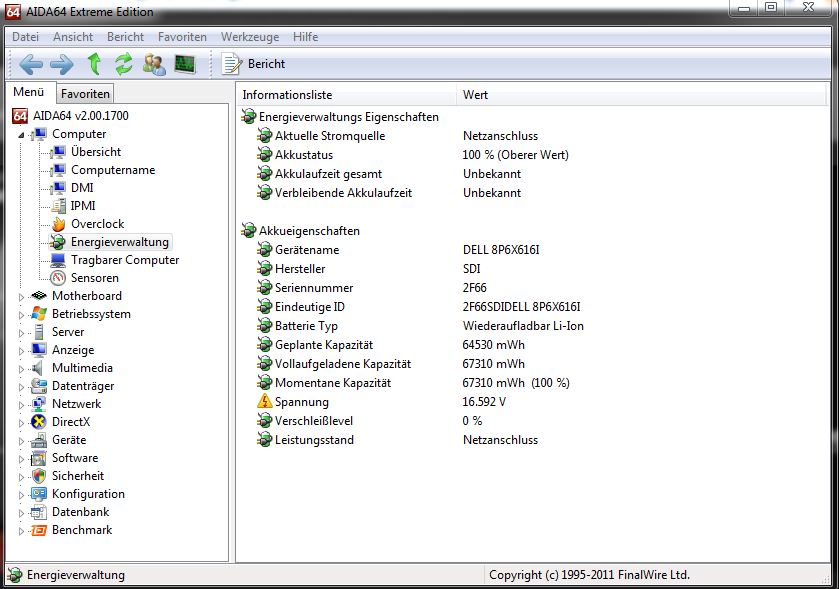Expand the Motherboard node arrow

(21, 297)
